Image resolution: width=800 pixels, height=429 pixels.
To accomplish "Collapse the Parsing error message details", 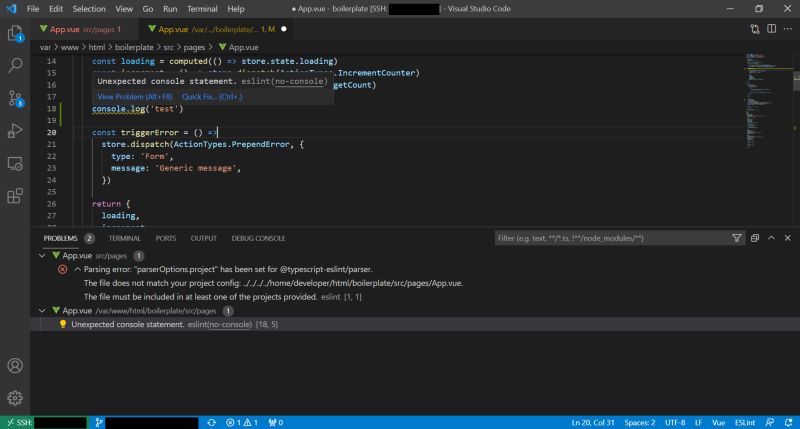I will 78,269.
